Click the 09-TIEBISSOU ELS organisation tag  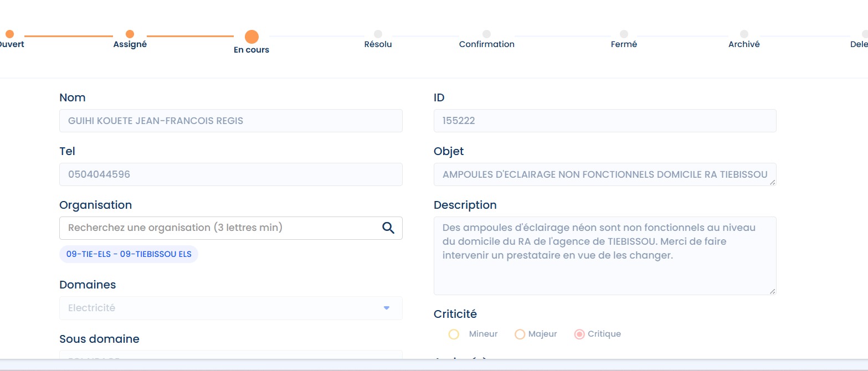point(129,254)
